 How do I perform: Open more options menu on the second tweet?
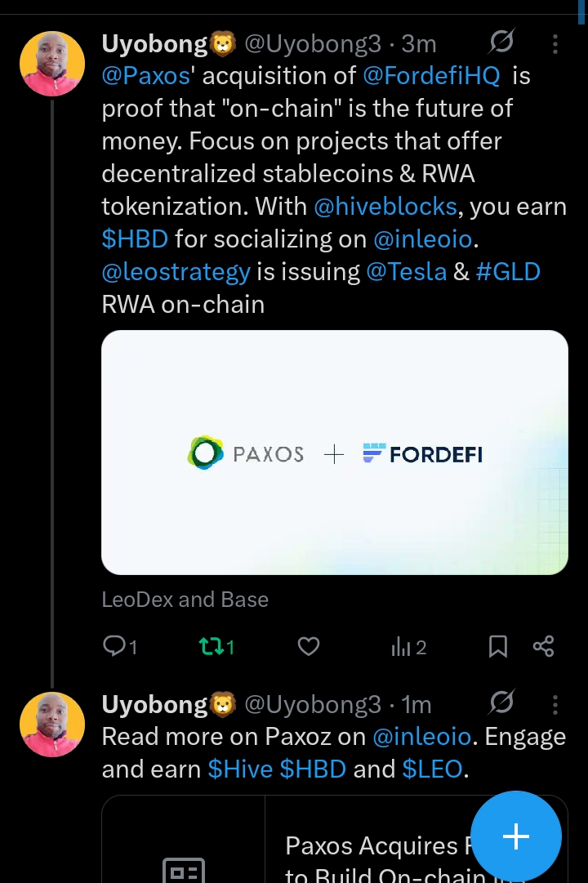pyautogui.click(x=555, y=705)
